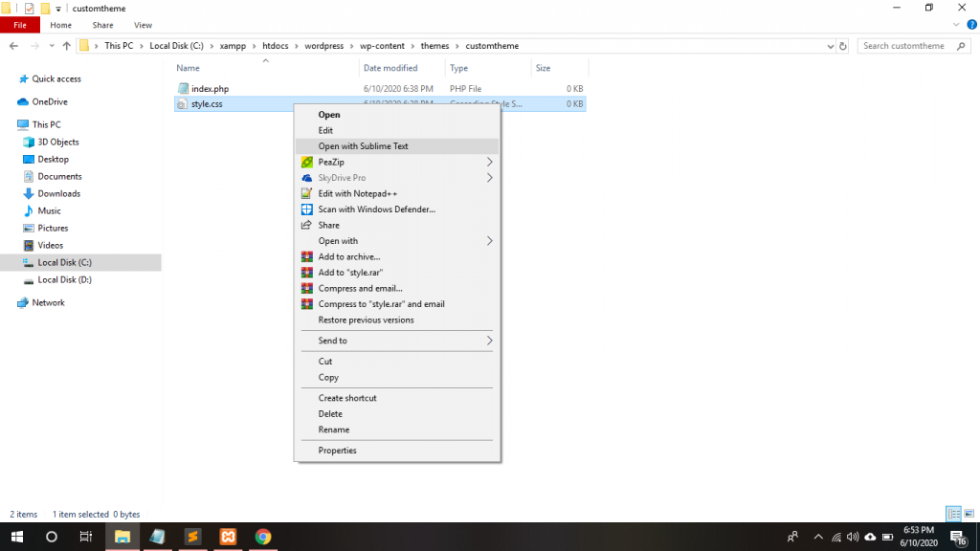This screenshot has width=980, height=551.
Task: Open the address bar history dropdown
Action: tap(829, 46)
